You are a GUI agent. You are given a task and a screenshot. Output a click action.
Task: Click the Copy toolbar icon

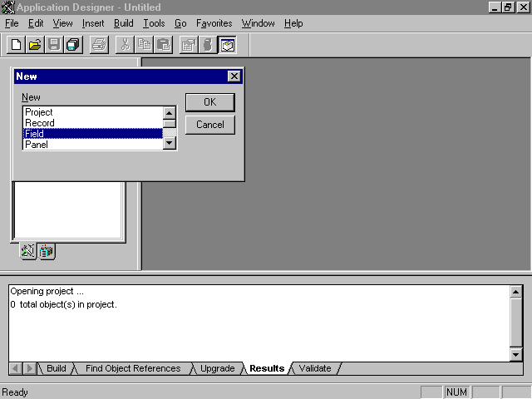pyautogui.click(x=144, y=45)
